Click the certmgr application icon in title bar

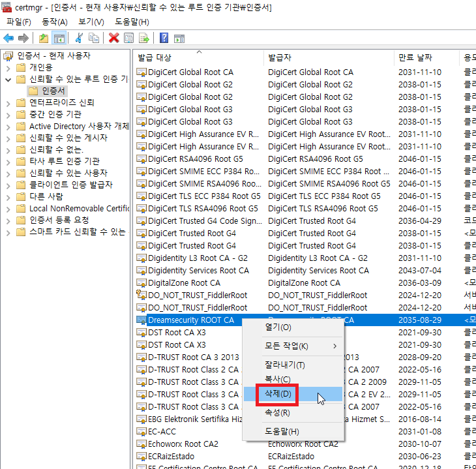coord(7,7)
